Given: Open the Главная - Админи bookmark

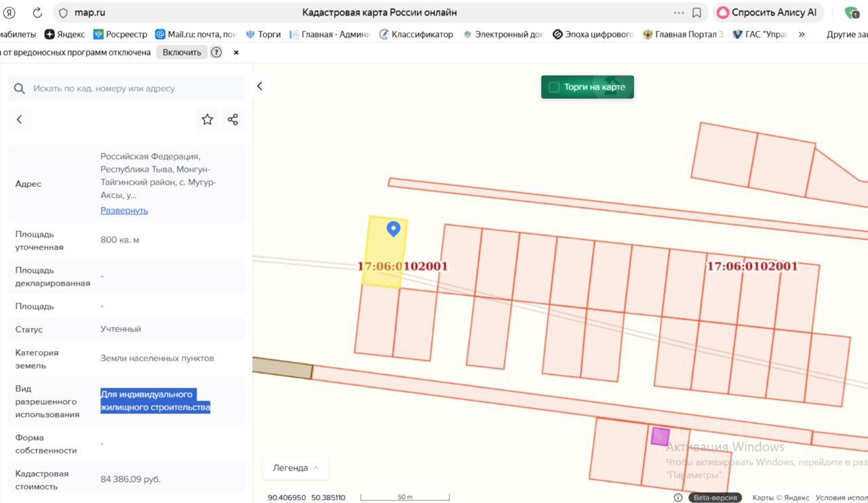Looking at the screenshot, I should (x=330, y=35).
